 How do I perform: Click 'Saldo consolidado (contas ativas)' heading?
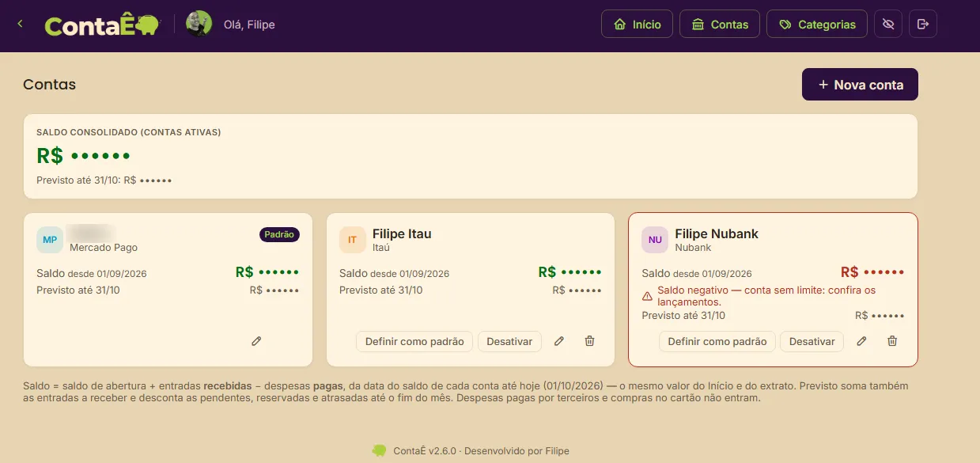129,132
